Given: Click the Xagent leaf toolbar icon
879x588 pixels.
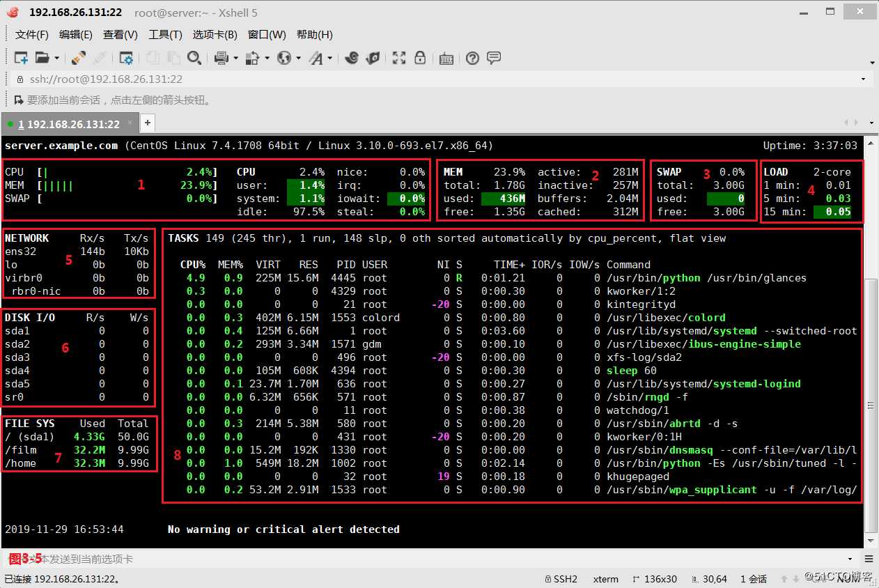Looking at the screenshot, I should click(373, 59).
